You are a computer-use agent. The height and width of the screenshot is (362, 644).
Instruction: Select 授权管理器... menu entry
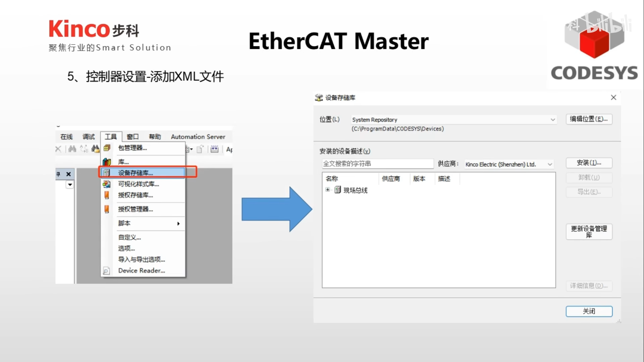pos(143,209)
